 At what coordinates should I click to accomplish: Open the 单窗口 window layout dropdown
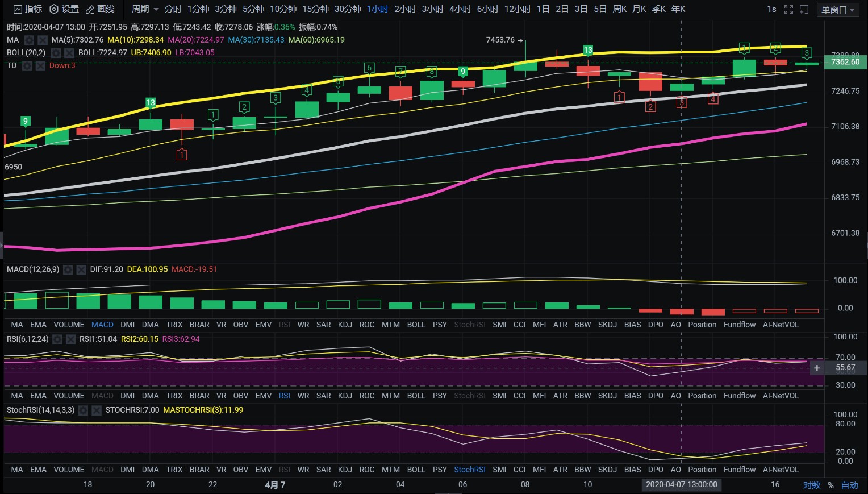click(x=838, y=10)
